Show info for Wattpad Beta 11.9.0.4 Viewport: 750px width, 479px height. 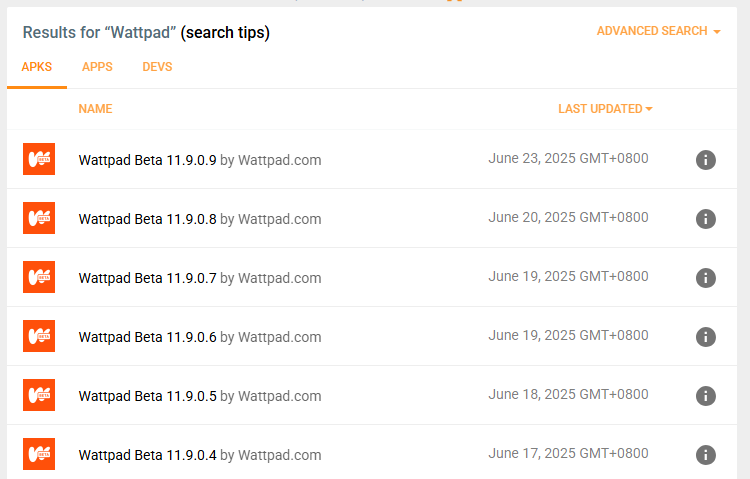tap(705, 455)
